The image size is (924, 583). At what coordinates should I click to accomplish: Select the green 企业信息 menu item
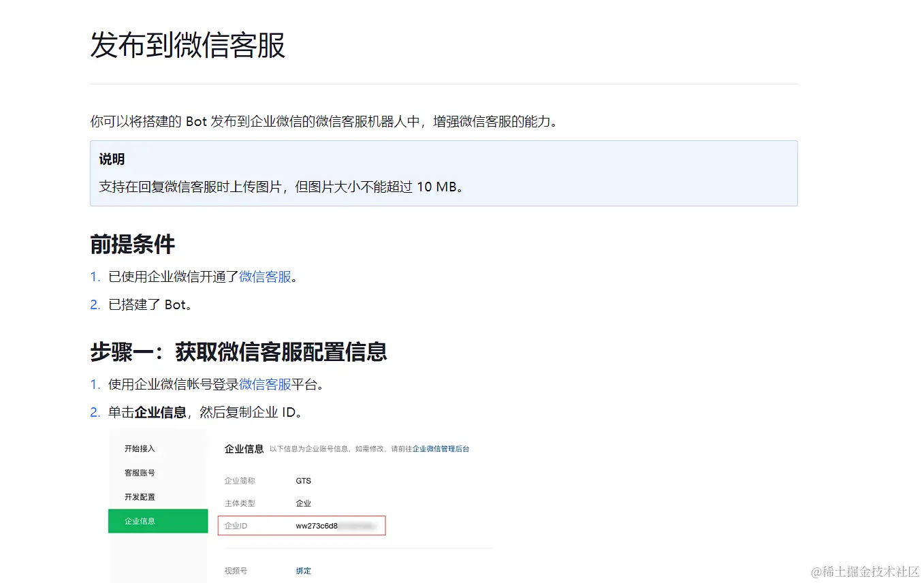click(x=158, y=521)
